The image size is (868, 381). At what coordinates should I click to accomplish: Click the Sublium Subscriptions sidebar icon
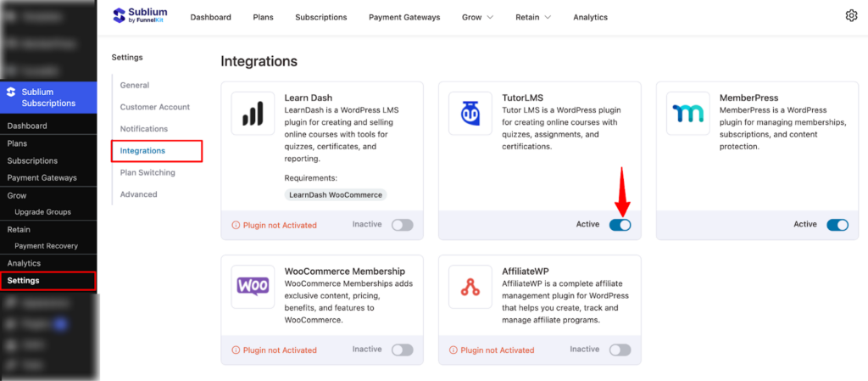coord(11,91)
